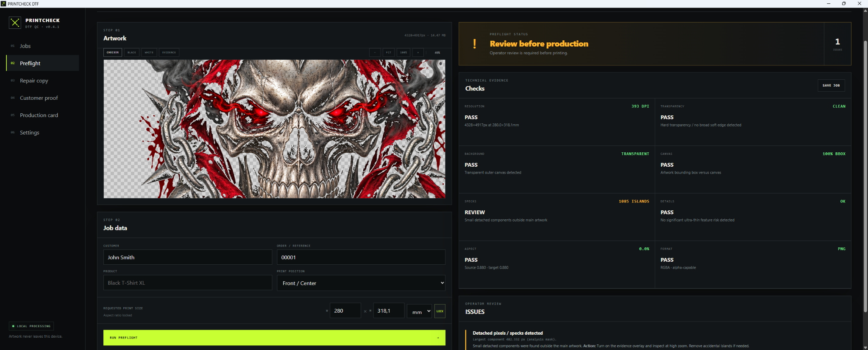Screen dimensions: 868x350
Task: Click the "OK" details status
Action: click(x=843, y=202)
